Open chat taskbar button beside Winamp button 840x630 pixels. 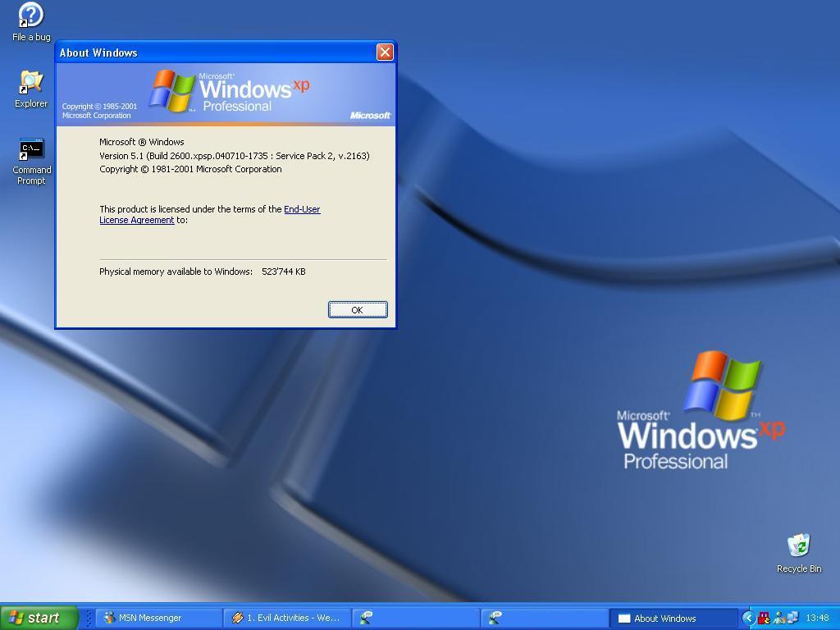tap(416, 618)
